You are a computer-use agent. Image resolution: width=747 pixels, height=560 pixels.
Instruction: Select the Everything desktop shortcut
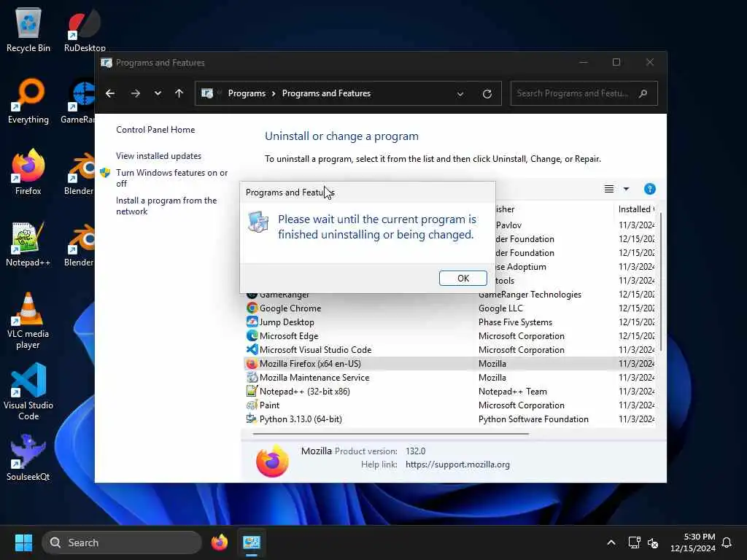(28, 101)
